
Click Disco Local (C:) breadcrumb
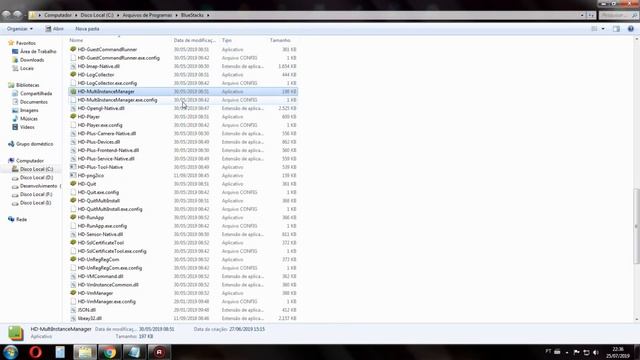click(97, 15)
